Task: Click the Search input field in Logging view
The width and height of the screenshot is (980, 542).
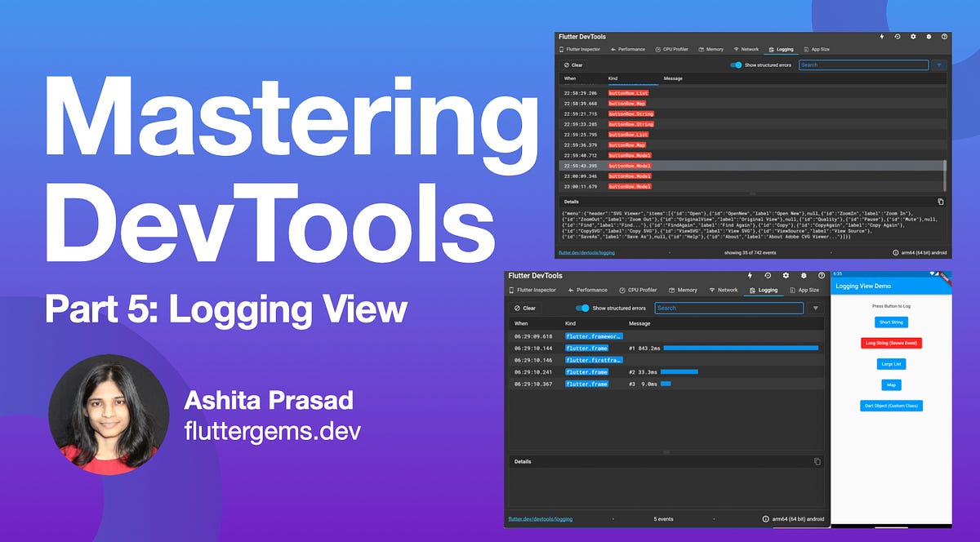Action: click(862, 64)
